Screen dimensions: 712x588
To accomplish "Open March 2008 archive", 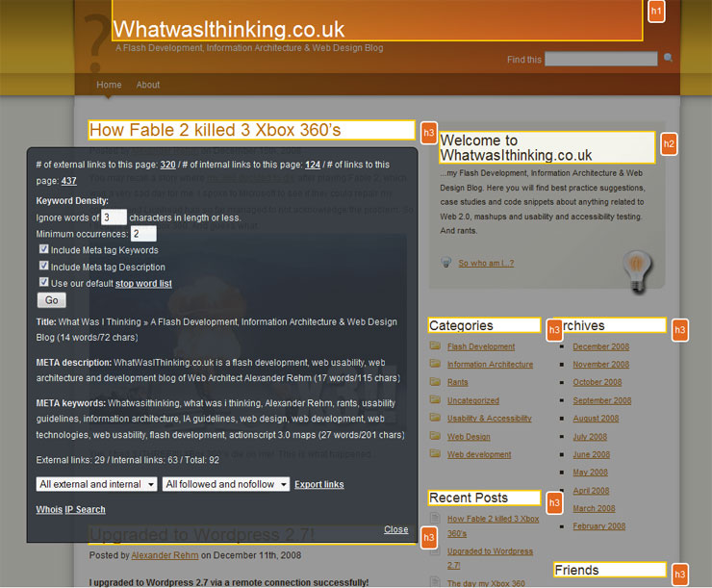I will [x=595, y=508].
